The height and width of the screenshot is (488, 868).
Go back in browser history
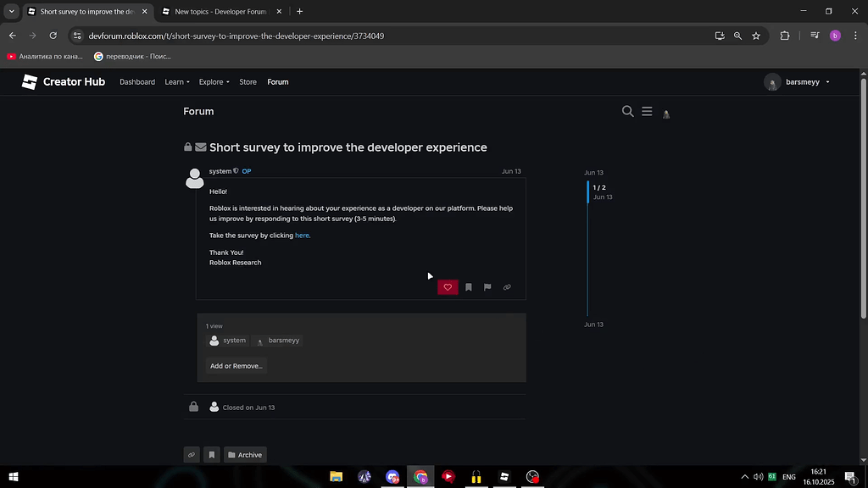pyautogui.click(x=12, y=36)
